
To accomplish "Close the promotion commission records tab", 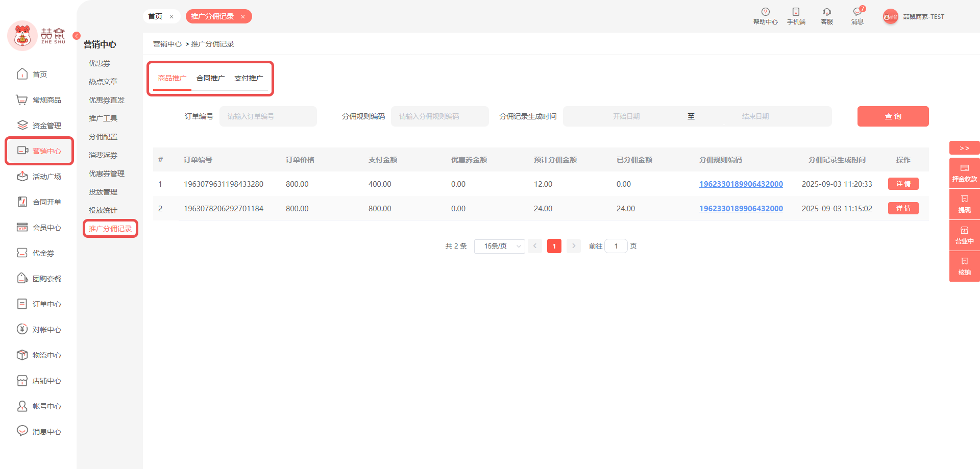I will coord(243,17).
